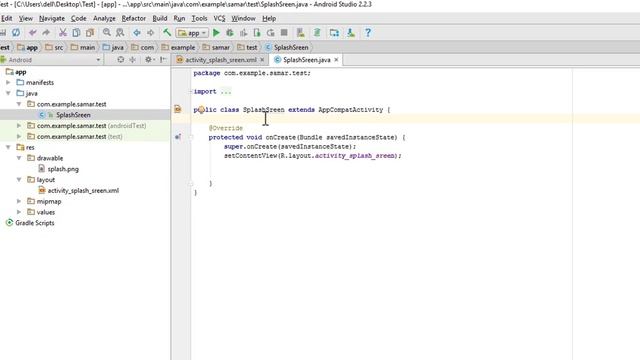Open the Window menu
This screenshot has width=640, height=360.
(243, 18)
